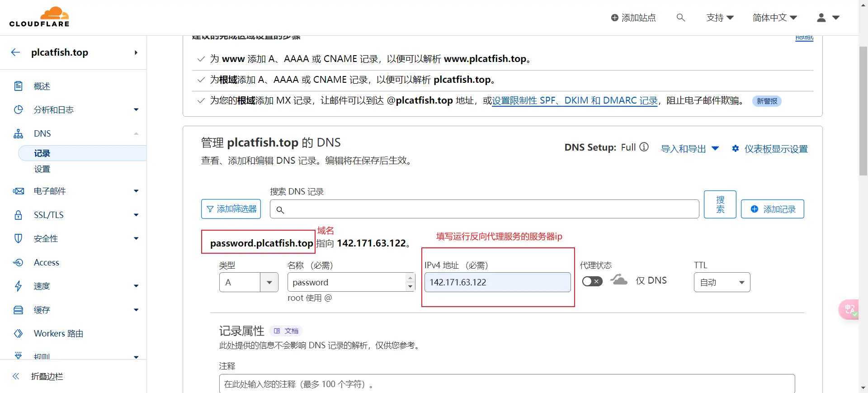Click the scrollbar down arrow

click(863, 388)
